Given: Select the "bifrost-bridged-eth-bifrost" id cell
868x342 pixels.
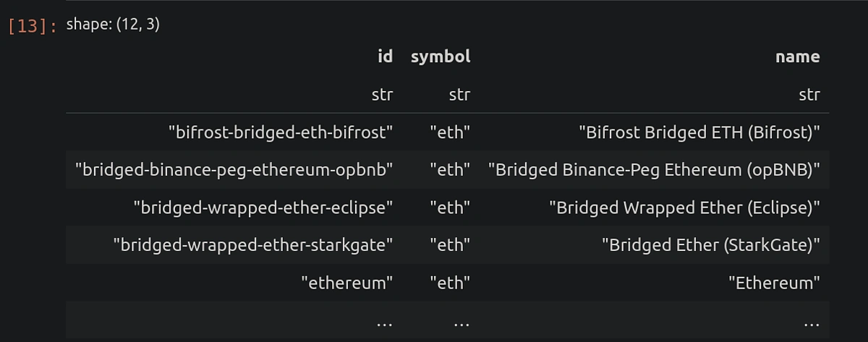Looking at the screenshot, I should (281, 132).
